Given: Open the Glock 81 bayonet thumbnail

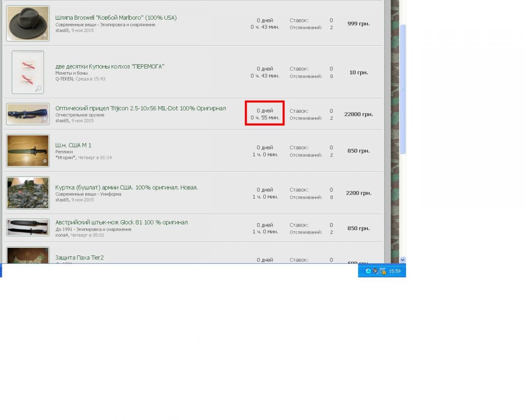Looking at the screenshot, I should [x=28, y=227].
